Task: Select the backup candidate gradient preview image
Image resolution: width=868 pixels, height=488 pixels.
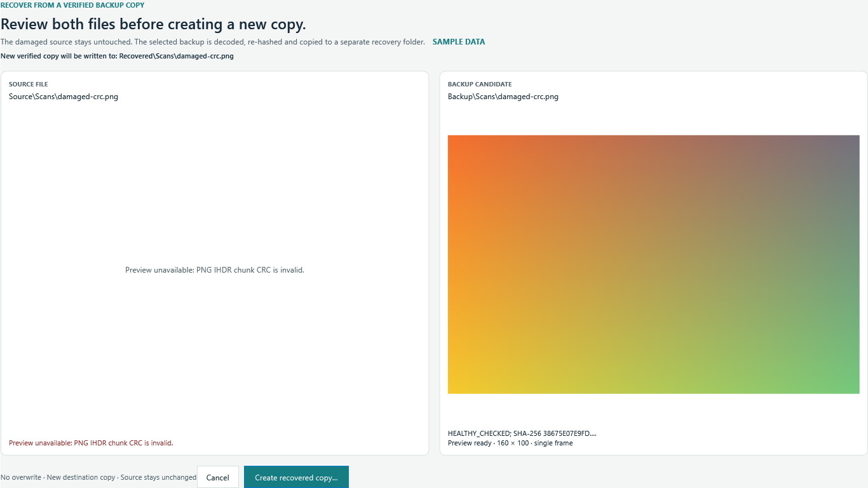Action: (x=653, y=264)
